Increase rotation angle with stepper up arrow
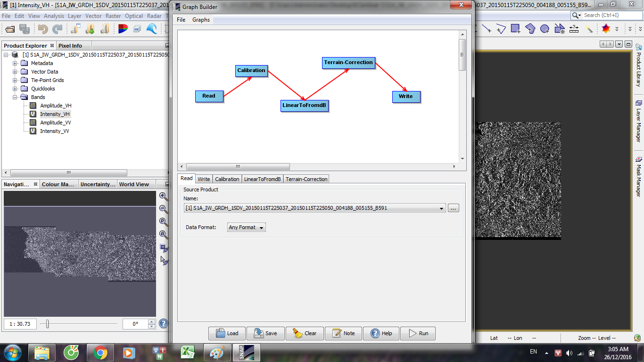644x362 pixels. coord(151,322)
